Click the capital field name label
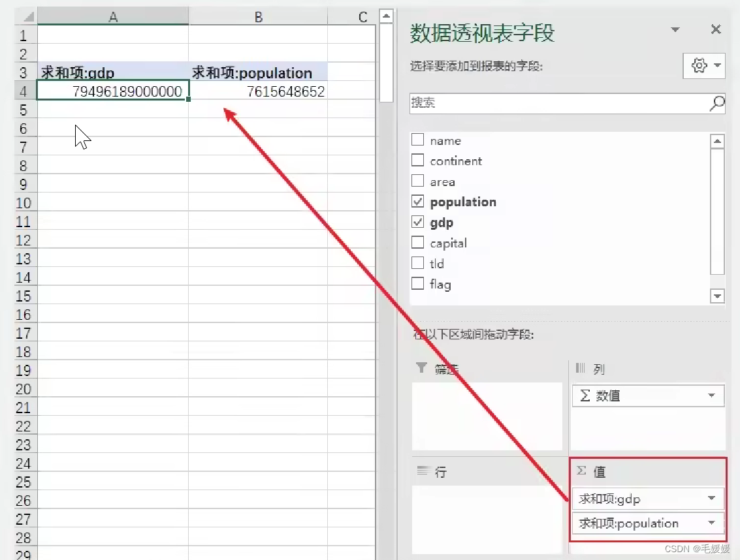Image resolution: width=740 pixels, height=560 pixels. [448, 243]
